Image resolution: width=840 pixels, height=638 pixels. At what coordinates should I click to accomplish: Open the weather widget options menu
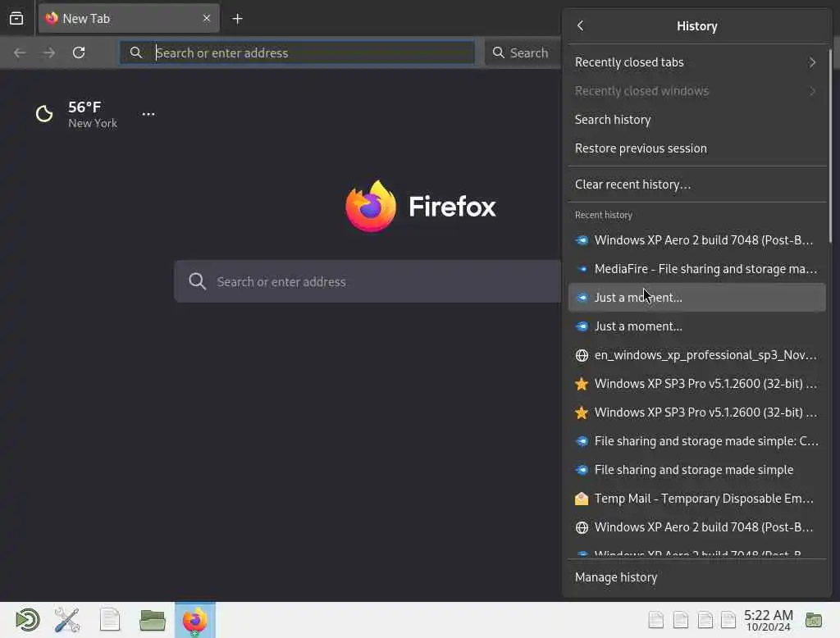pos(148,114)
